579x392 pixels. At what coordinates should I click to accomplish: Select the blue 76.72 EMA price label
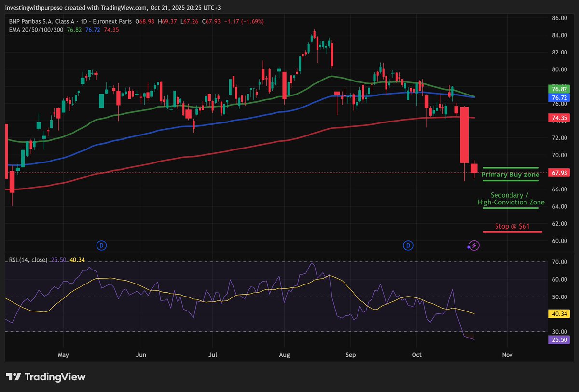(x=558, y=97)
